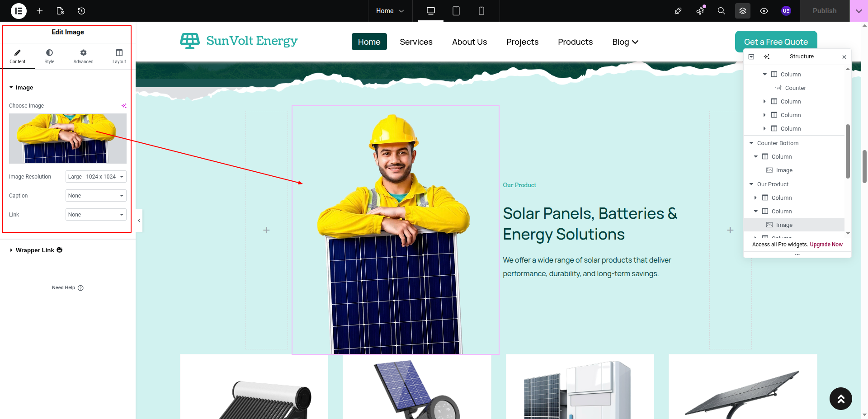Click the Elementor logo menu icon
This screenshot has width=868, height=419.
pyautogui.click(x=19, y=11)
